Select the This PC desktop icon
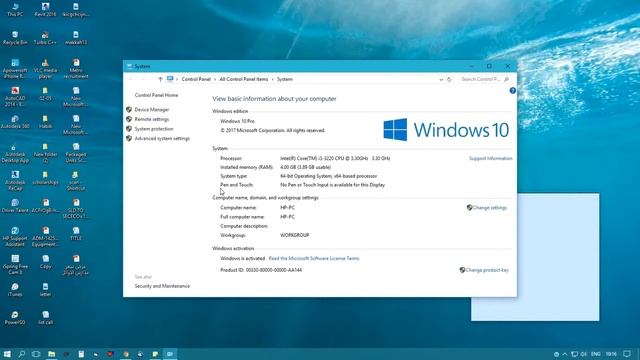The width and height of the screenshot is (640, 360). (15, 10)
